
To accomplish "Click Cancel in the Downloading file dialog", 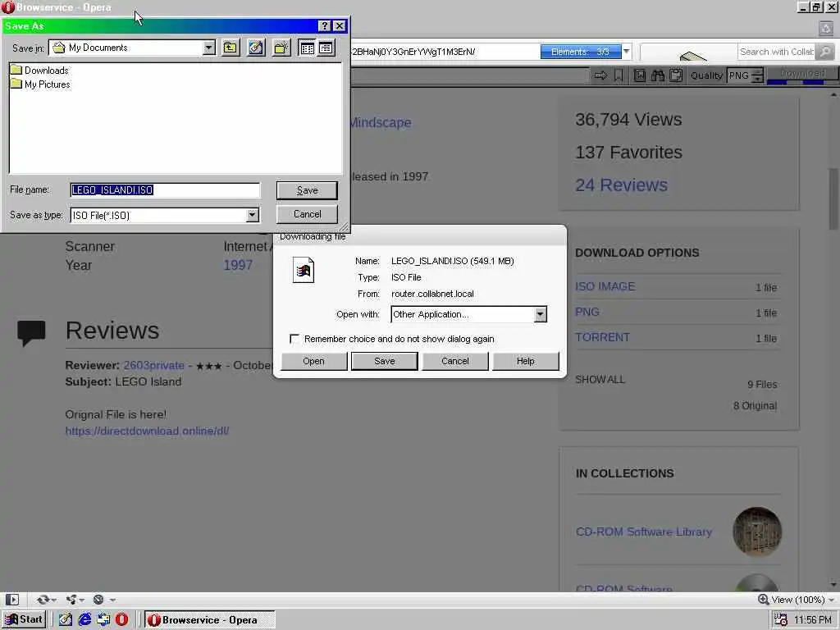I will 454,361.
